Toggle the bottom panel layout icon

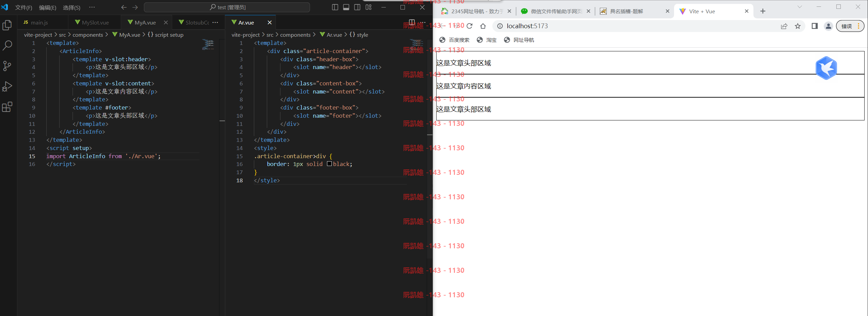346,7
